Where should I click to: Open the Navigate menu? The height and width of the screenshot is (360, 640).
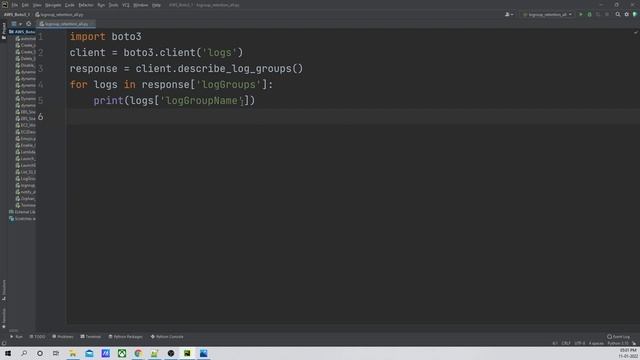click(x=53, y=5)
